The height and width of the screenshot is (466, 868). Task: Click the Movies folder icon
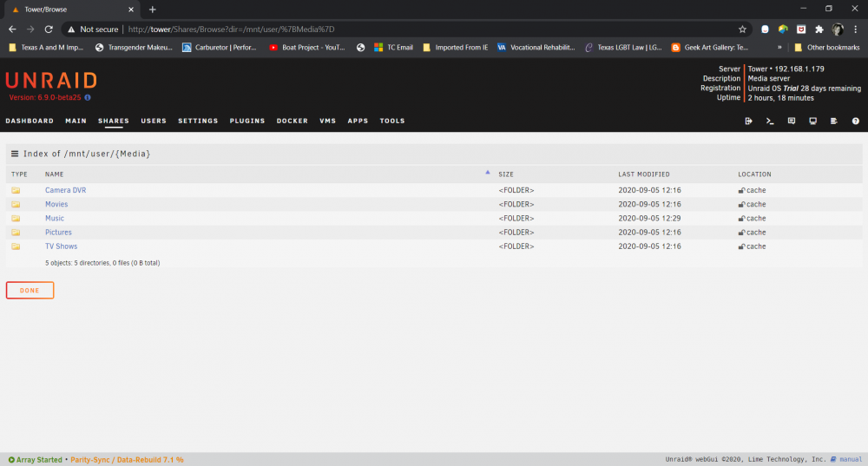(x=16, y=204)
